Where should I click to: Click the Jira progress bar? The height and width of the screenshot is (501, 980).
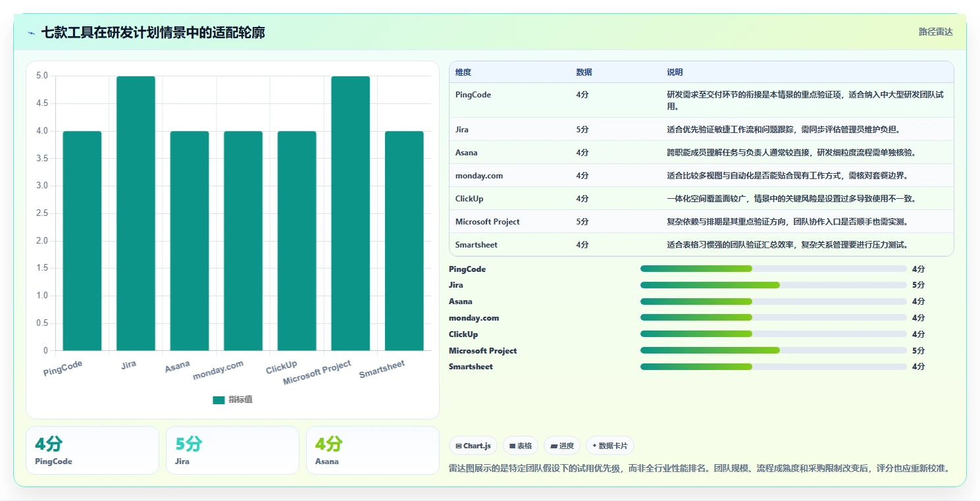[773, 285]
